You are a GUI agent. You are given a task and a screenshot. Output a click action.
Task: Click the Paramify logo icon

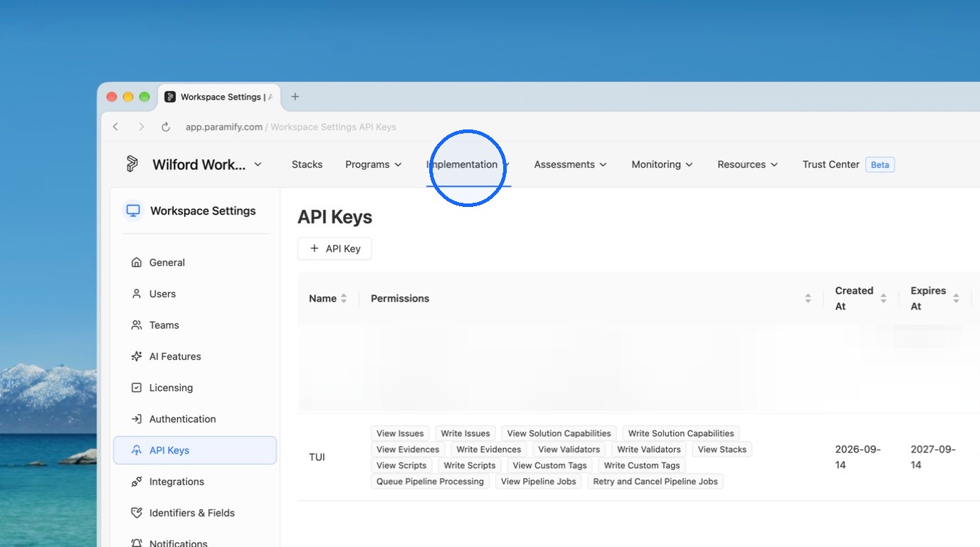[132, 164]
